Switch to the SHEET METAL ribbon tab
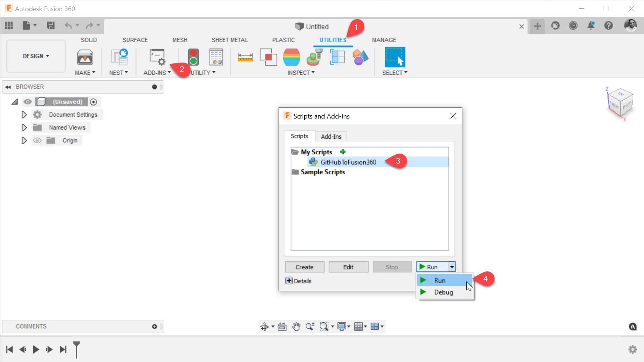Image resolution: width=644 pixels, height=362 pixels. [230, 40]
